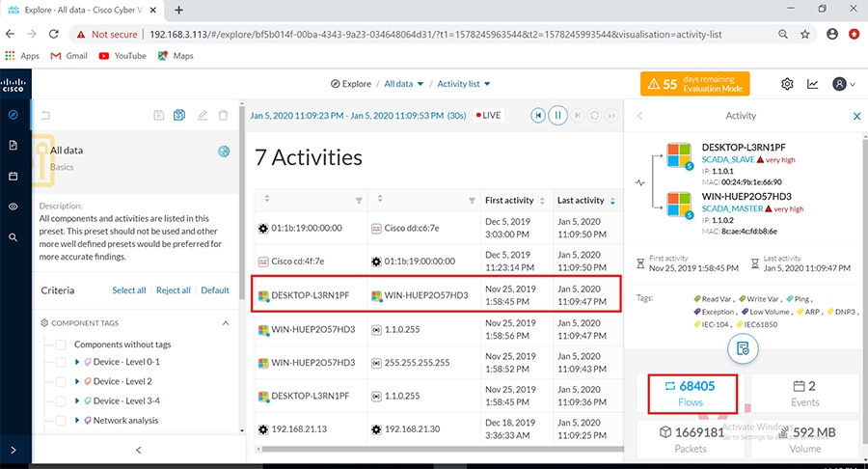
Task: Collapse the COMPONENT TAGS section
Action: coord(226,323)
